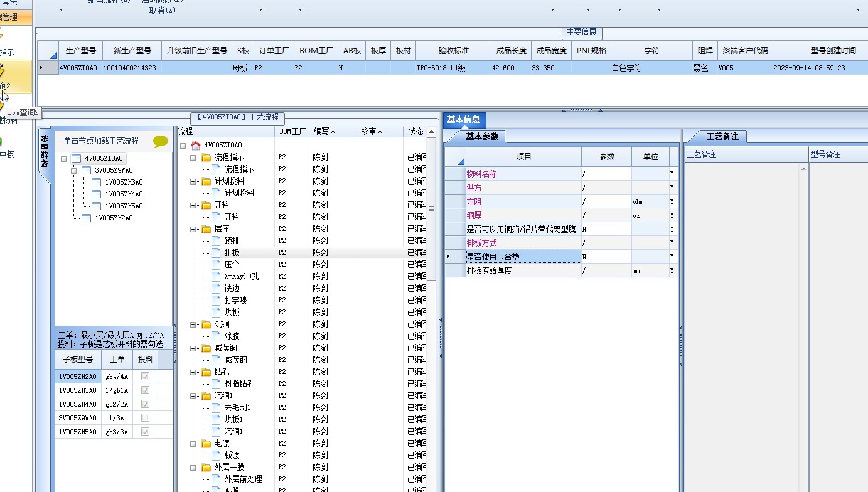Screen dimensions: 868x492
Task: Collapse the 外层干膜 folder node
Action: point(194,467)
